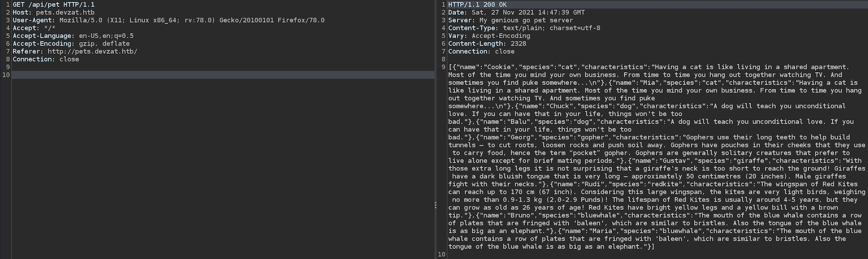Click the HTTP/1.1 200 OK status line

click(x=477, y=5)
